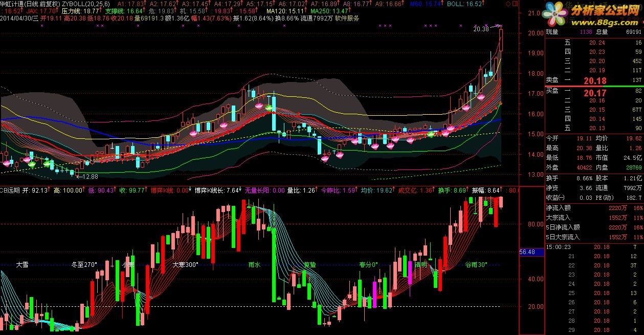Click the 大宗流入 1552万 row

(x=594, y=218)
